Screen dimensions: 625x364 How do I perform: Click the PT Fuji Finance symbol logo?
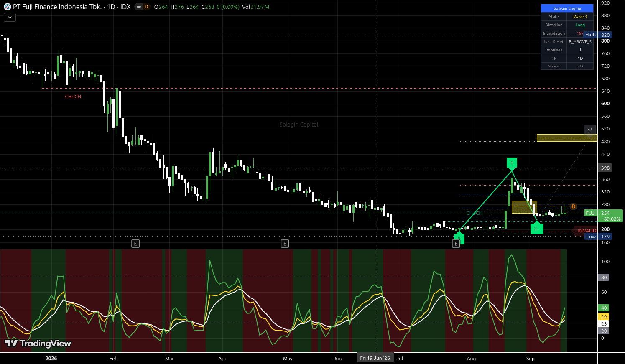(7, 7)
